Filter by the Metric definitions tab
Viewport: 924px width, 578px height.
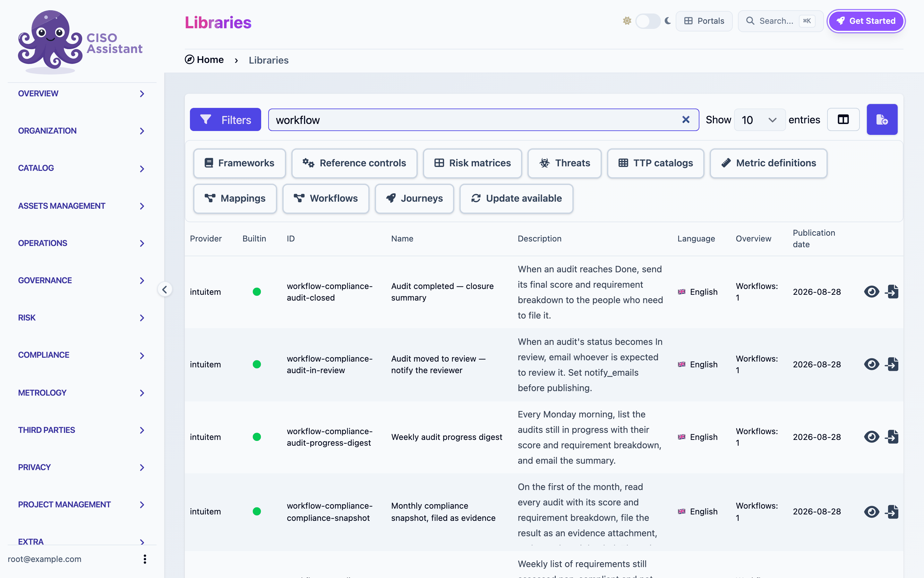click(x=768, y=163)
